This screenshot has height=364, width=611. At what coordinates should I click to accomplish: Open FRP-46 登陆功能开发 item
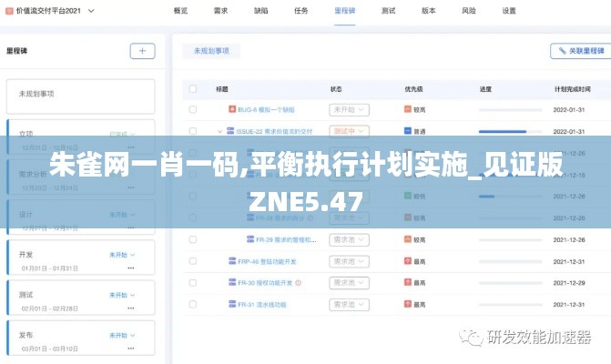tap(268, 261)
